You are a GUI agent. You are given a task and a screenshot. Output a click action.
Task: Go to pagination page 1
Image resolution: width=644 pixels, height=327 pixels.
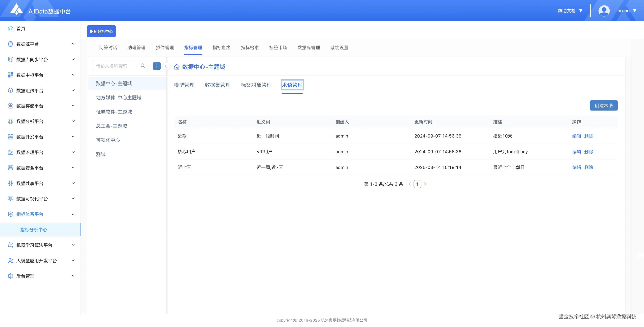click(x=417, y=184)
